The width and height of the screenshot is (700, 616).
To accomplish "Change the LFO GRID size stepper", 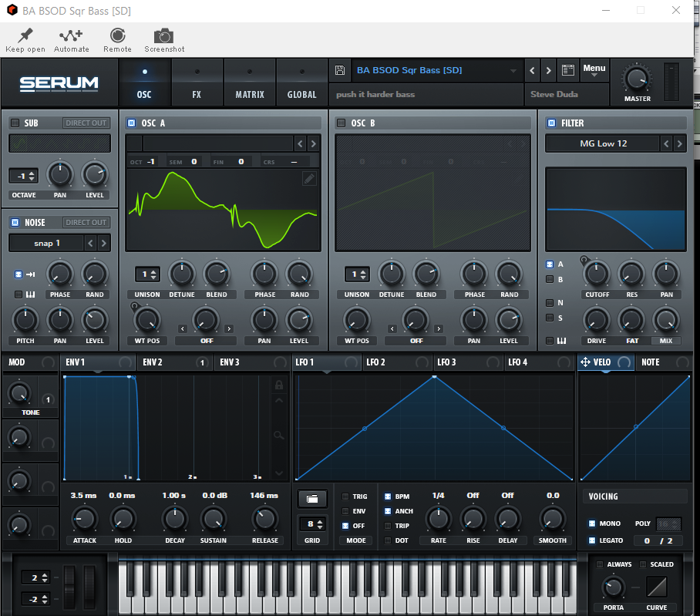I will (x=312, y=524).
